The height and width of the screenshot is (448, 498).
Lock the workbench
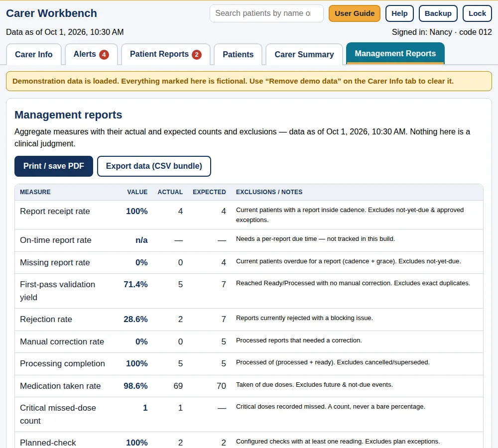click(x=477, y=13)
